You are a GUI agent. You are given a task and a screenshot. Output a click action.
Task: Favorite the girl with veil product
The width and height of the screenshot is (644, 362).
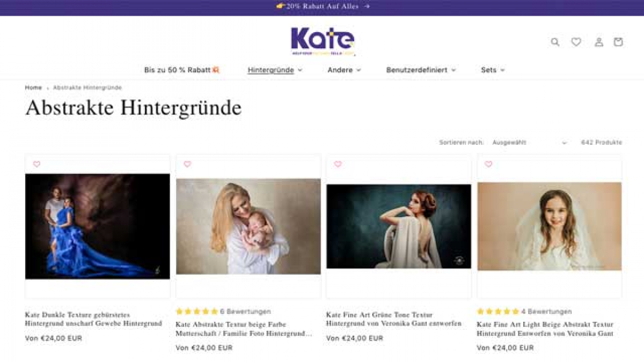pyautogui.click(x=488, y=164)
